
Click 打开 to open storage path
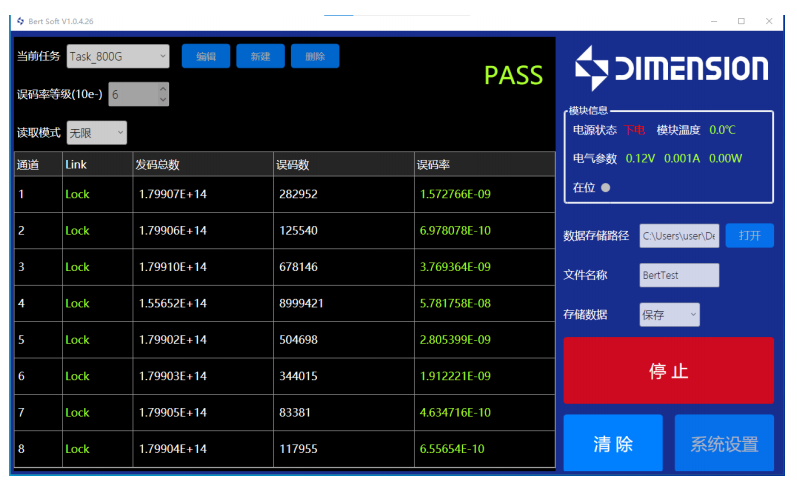tap(749, 236)
